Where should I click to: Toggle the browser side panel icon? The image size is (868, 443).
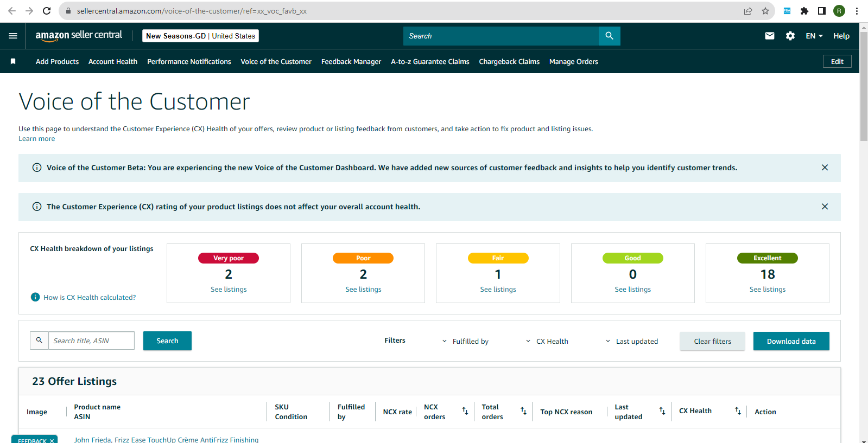(x=822, y=11)
